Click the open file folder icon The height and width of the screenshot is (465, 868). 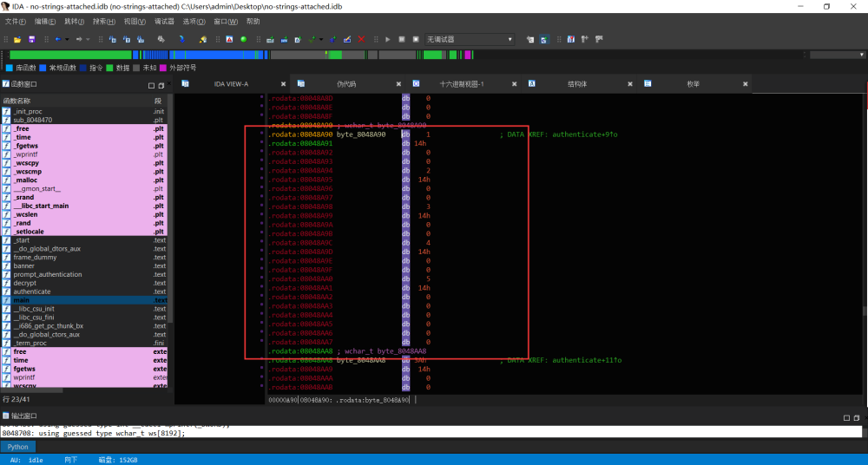pos(17,39)
